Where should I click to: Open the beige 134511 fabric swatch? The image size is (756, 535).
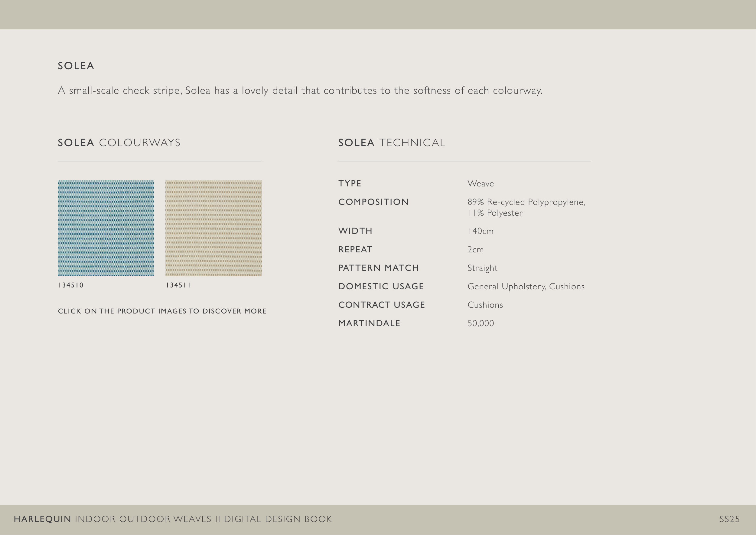(213, 228)
